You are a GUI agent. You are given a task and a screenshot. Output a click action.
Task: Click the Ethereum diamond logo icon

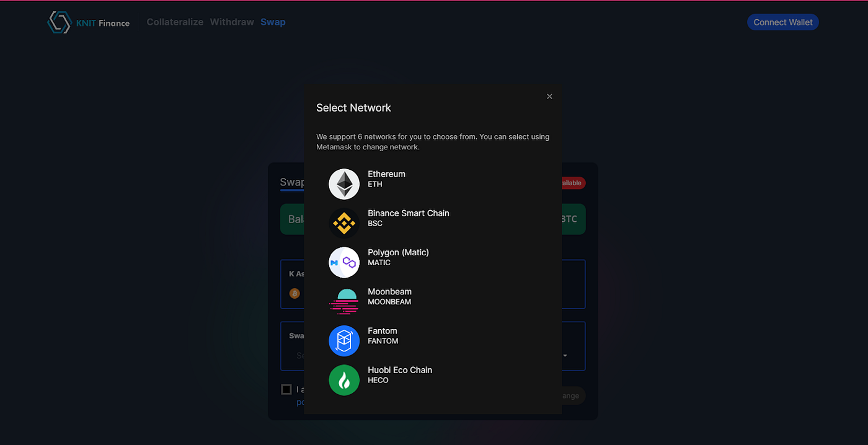point(344,184)
